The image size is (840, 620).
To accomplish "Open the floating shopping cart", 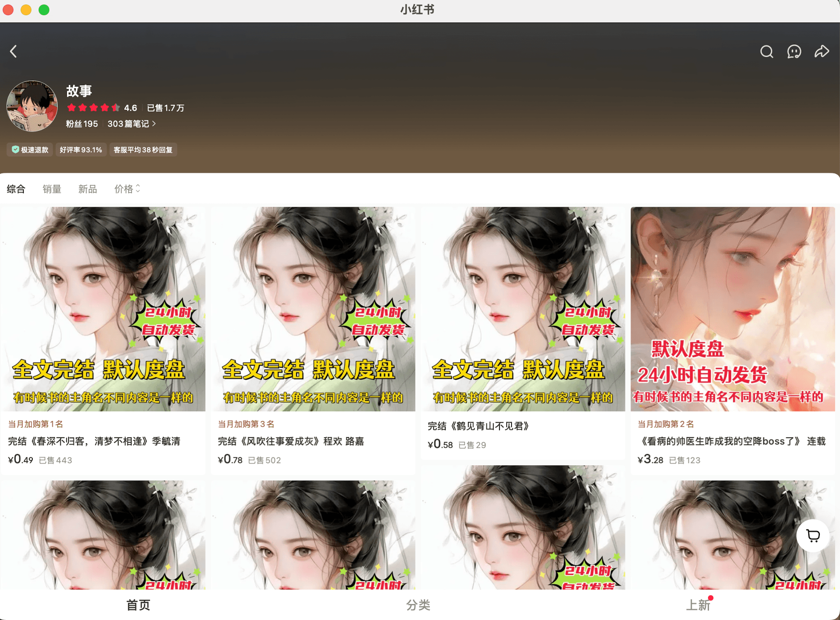I will coord(813,536).
